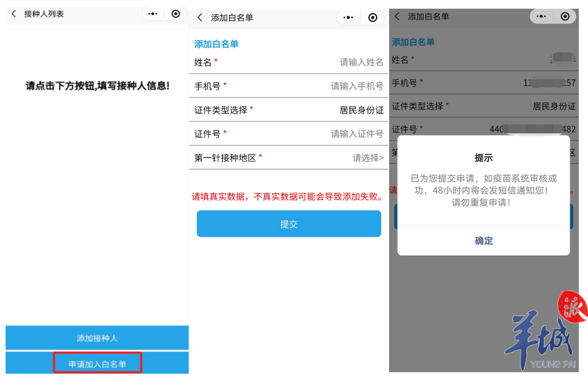Open the 证件类型选择 dropdown showing 居民身份证
588x387 pixels.
pyautogui.click(x=288, y=110)
